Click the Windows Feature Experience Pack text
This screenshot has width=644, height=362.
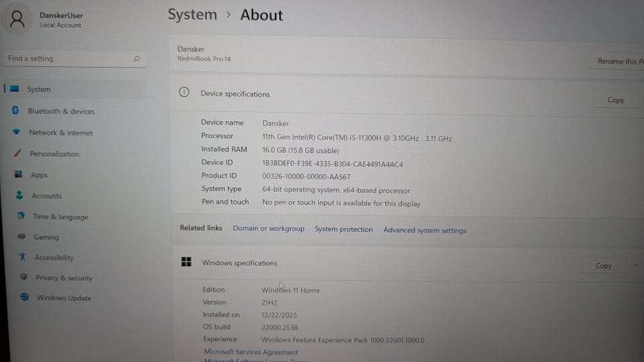coord(343,340)
